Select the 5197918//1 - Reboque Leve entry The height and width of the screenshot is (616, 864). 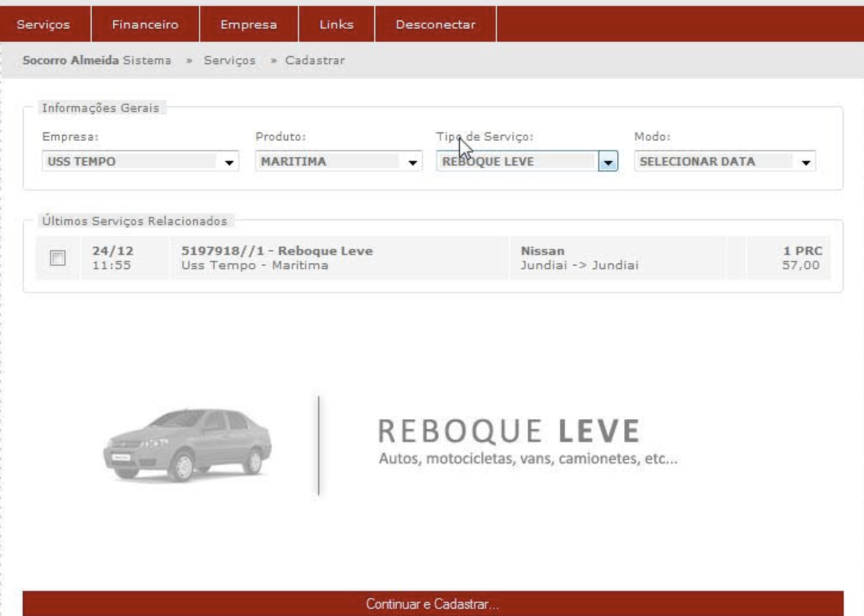click(x=277, y=251)
